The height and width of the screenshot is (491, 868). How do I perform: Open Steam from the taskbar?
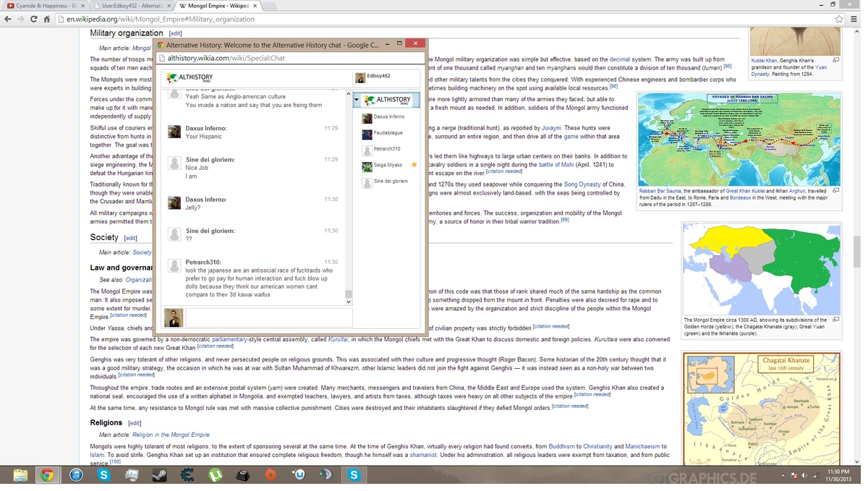[x=159, y=475]
